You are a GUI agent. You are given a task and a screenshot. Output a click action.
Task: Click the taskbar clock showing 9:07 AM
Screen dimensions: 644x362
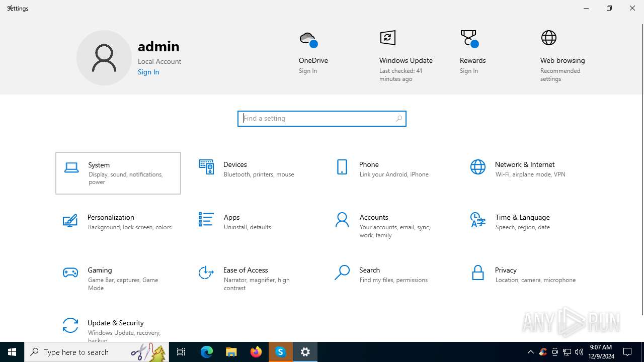(601, 352)
